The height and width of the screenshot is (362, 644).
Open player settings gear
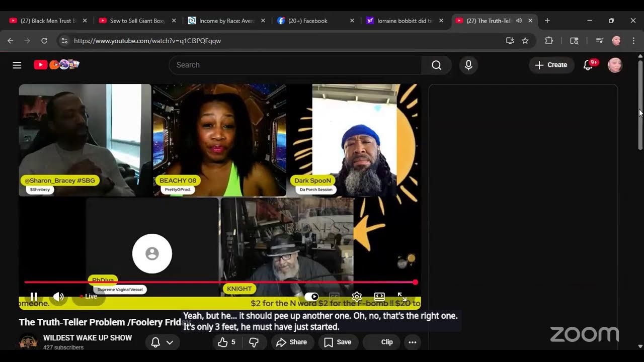coord(357,297)
